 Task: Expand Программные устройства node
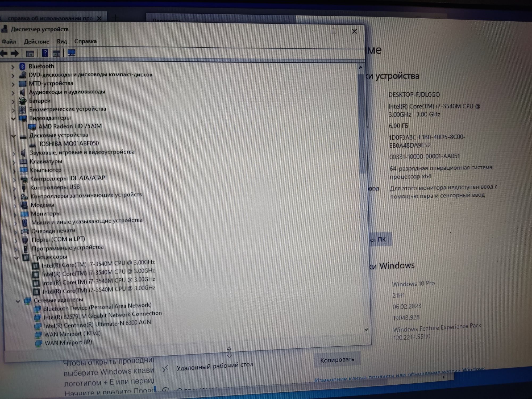pos(16,250)
